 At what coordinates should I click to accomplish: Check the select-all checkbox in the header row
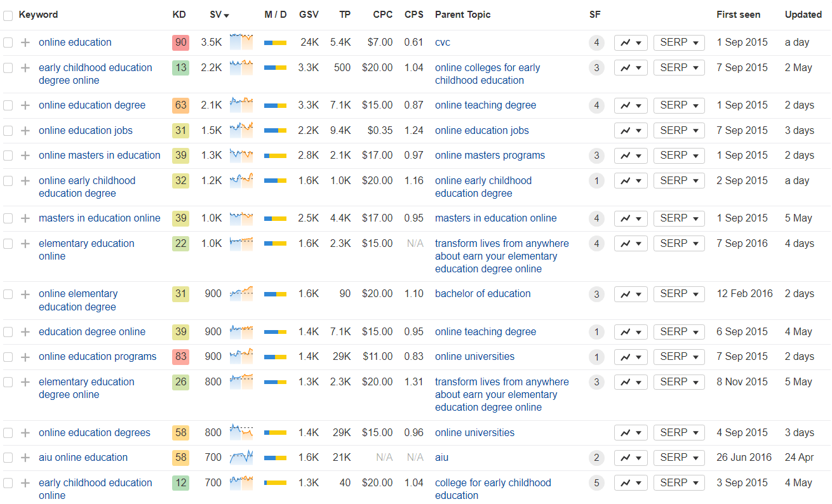[x=8, y=14]
